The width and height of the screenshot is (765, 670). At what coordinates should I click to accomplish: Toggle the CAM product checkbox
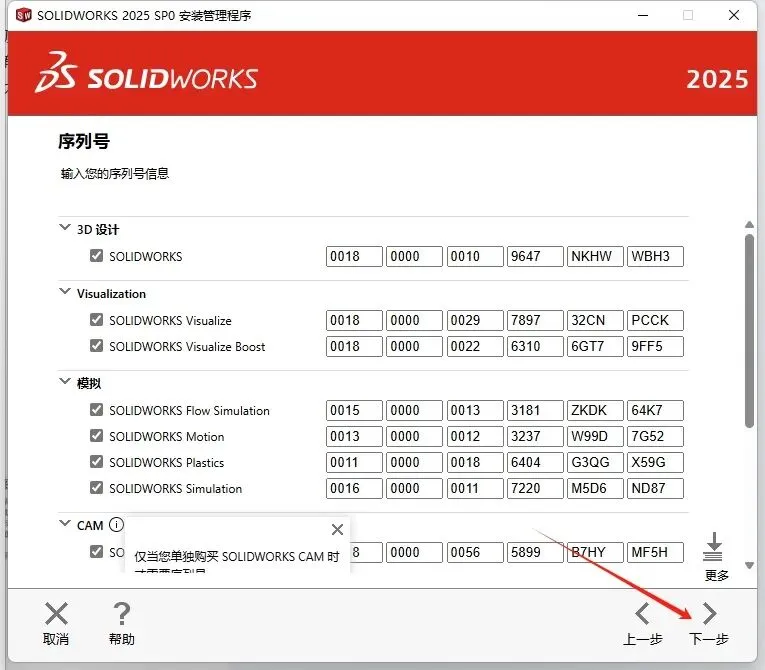96,551
